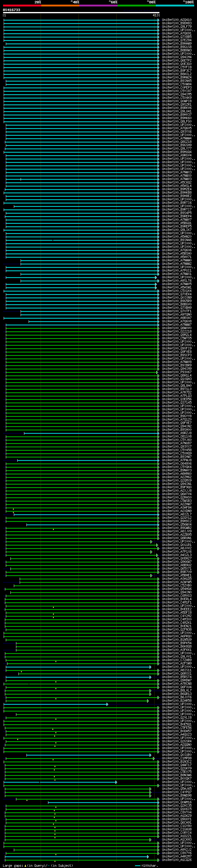Open the UniRef100_A8IZL7 entry
Viewport: 197px width, 868px height.
point(177,514)
